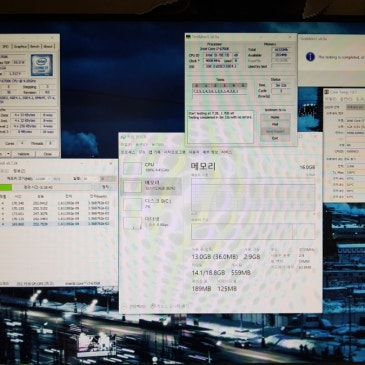Switch to the Graphics tab in CPU-Z
The width and height of the screenshot is (365, 365).
coord(20,46)
